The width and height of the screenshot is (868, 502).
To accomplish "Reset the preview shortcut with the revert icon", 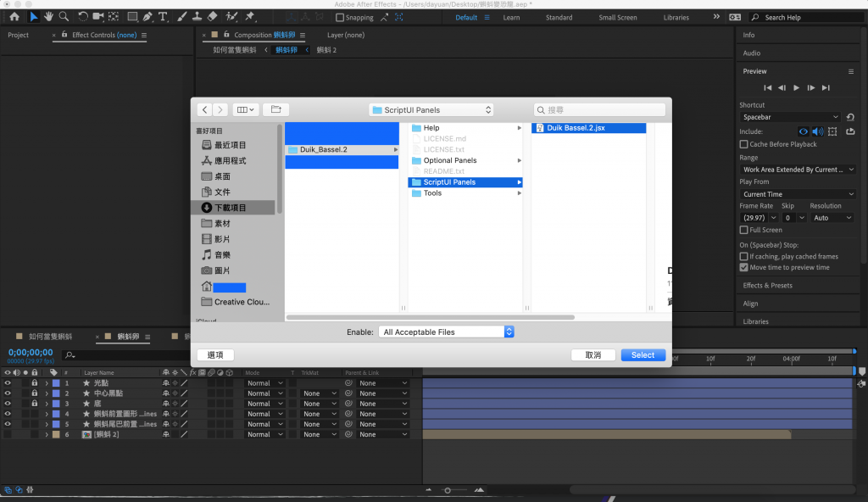I will point(850,117).
